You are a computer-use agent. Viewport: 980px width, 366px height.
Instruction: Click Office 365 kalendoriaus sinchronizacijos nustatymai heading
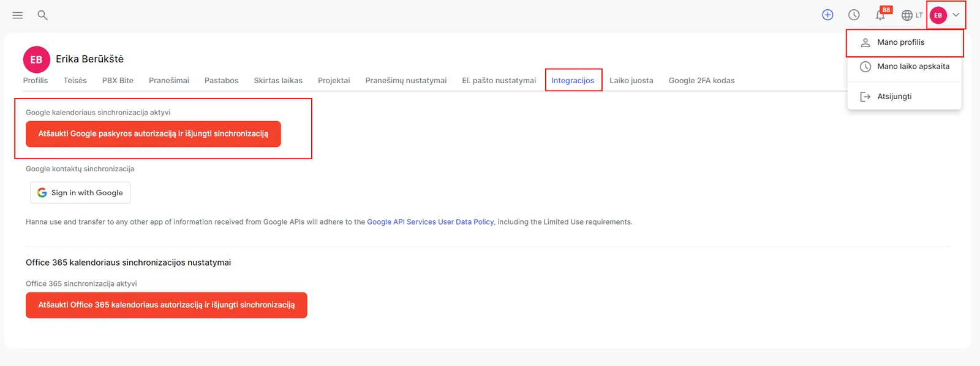click(x=129, y=263)
